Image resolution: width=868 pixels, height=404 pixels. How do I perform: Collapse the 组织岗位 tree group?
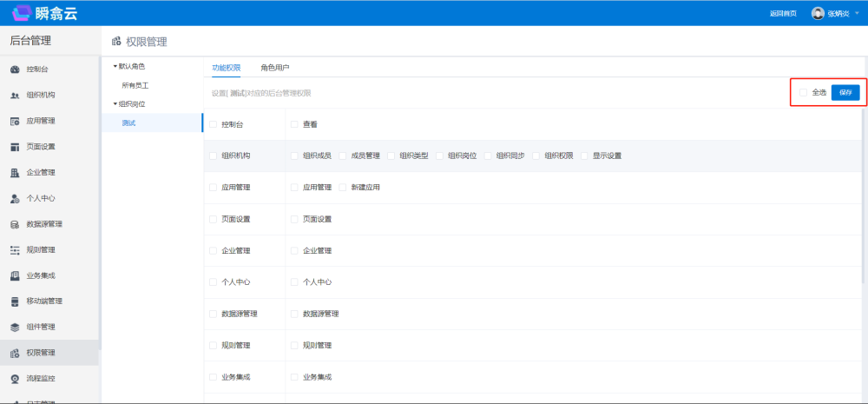(x=115, y=104)
